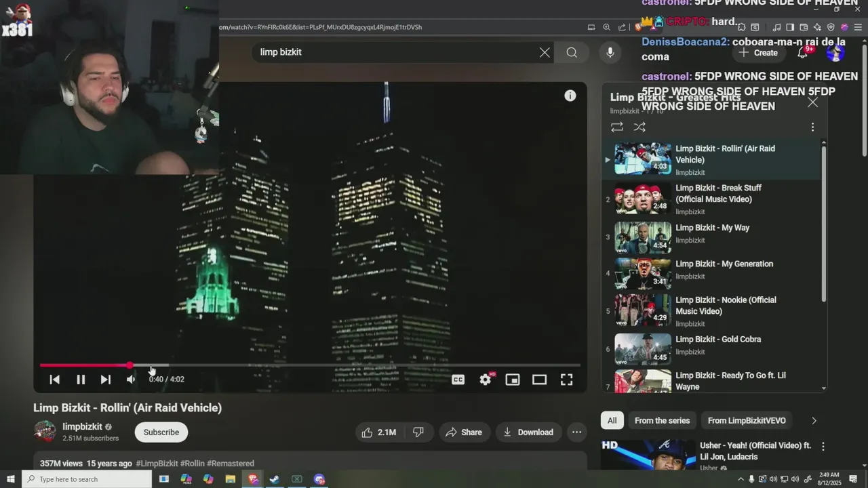The height and width of the screenshot is (488, 868).
Task: Play Limp Bizkit - My Way
Action: click(711, 237)
